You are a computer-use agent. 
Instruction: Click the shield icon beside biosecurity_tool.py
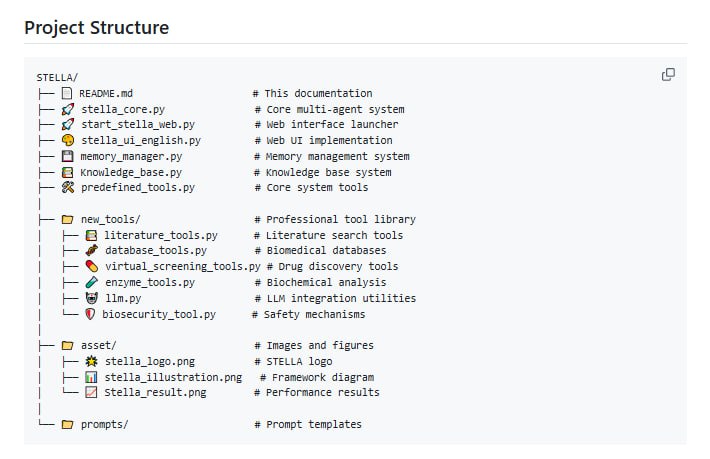tap(90, 314)
